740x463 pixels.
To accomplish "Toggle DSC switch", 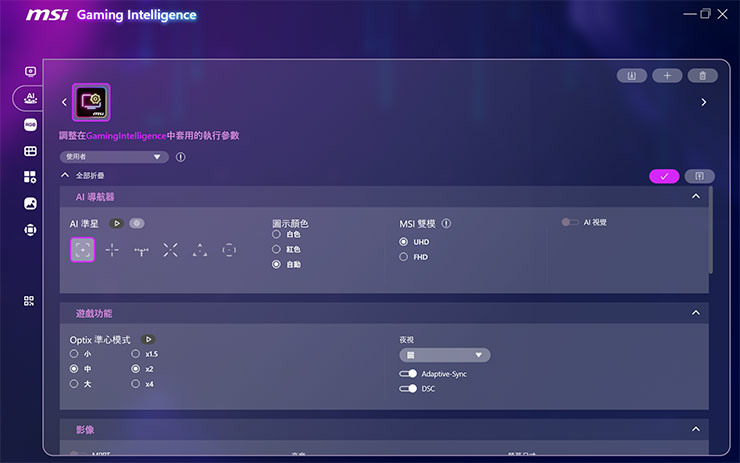I will 408,388.
